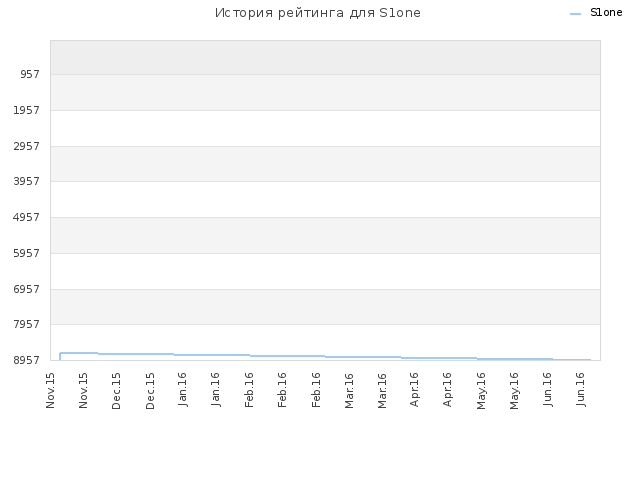
Task: Click the 8957 y-axis label
Action: pos(27,360)
